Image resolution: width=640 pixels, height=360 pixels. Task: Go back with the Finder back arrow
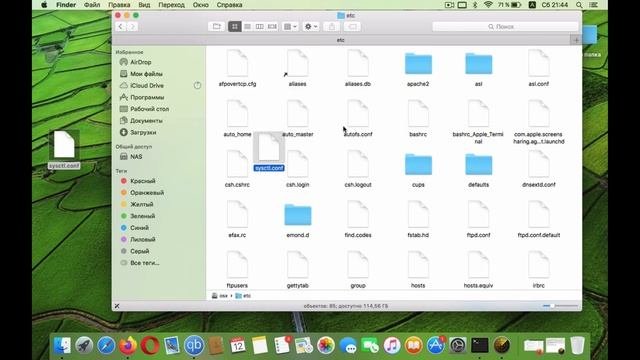pos(120,27)
